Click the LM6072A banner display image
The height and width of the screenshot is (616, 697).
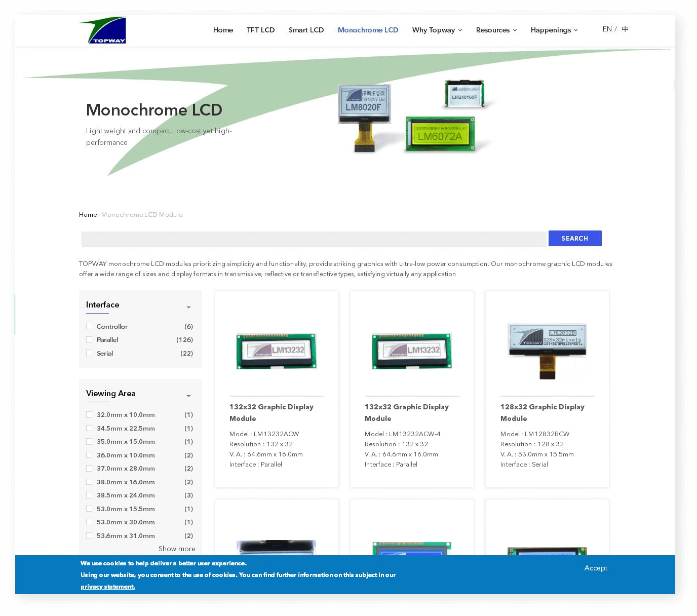[440, 134]
